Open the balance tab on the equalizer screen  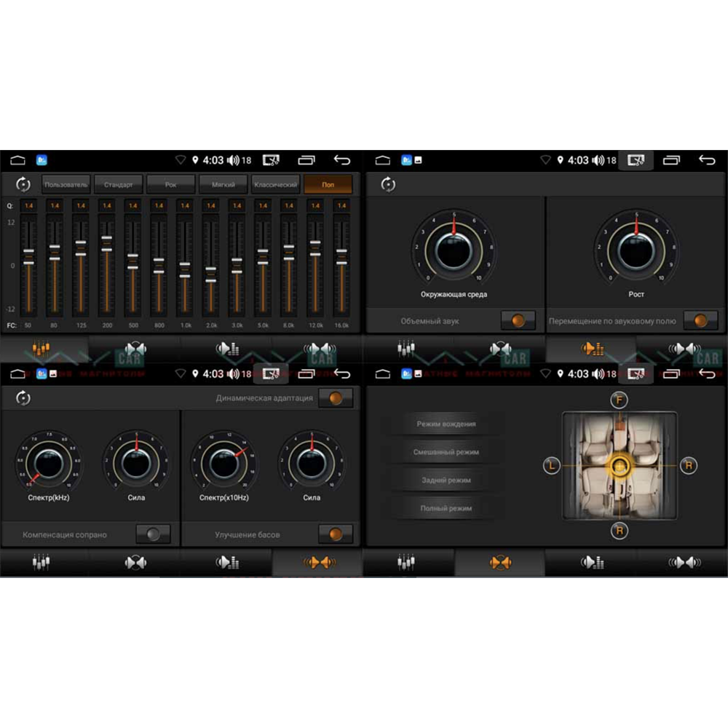pyautogui.click(x=135, y=348)
